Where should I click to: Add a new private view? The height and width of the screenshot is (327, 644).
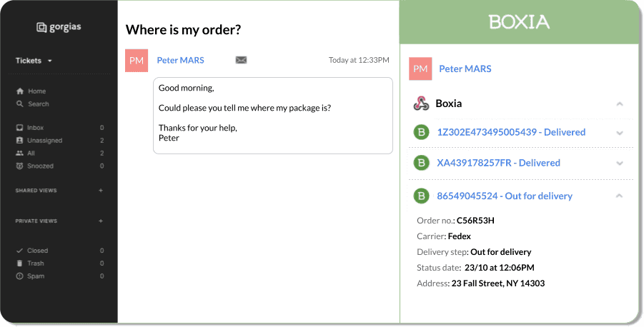tap(101, 221)
